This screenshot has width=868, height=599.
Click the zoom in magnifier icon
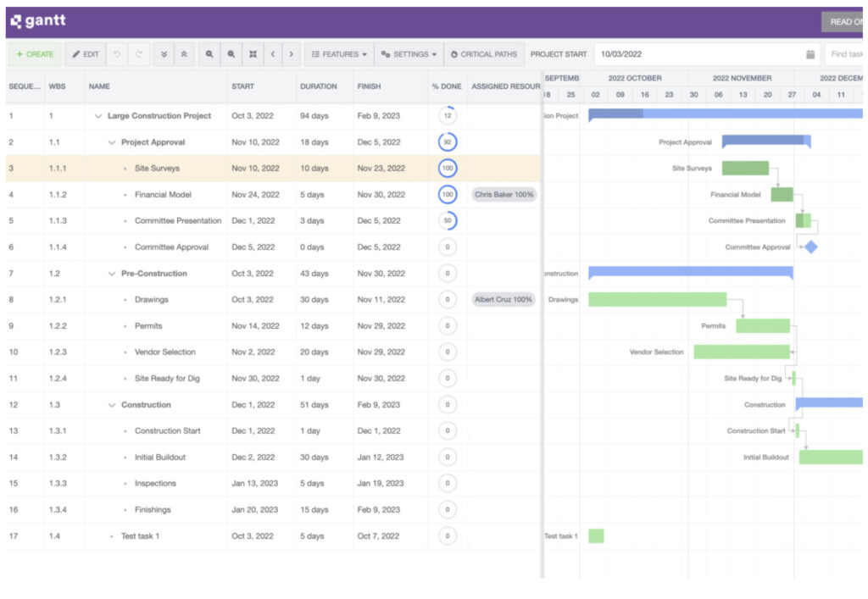tap(209, 54)
